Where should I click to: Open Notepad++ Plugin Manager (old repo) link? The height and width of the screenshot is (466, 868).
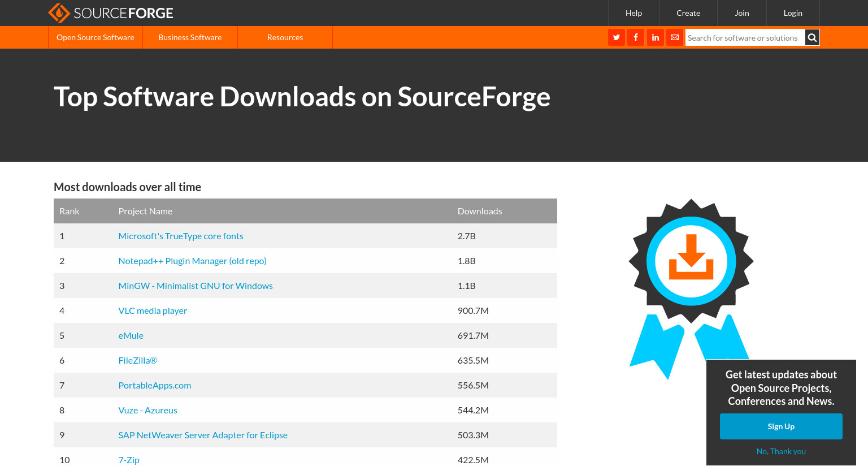pos(192,261)
